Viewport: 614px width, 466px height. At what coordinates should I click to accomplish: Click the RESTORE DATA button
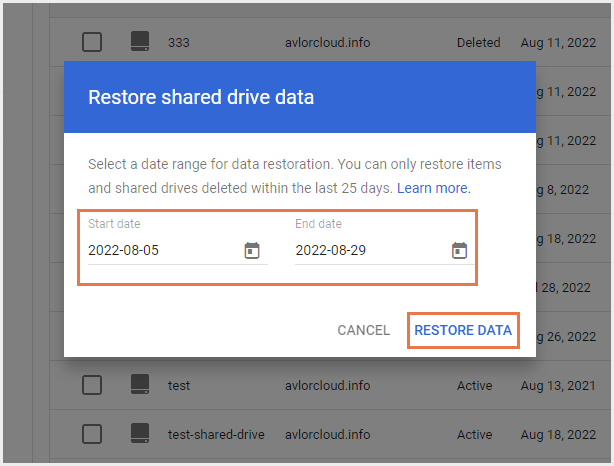point(463,330)
